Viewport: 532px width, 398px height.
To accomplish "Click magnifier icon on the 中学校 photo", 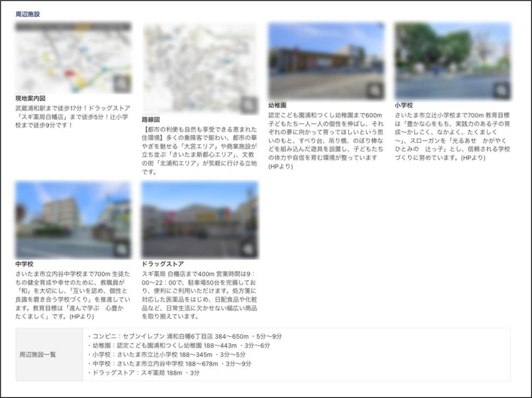I will point(121,249).
